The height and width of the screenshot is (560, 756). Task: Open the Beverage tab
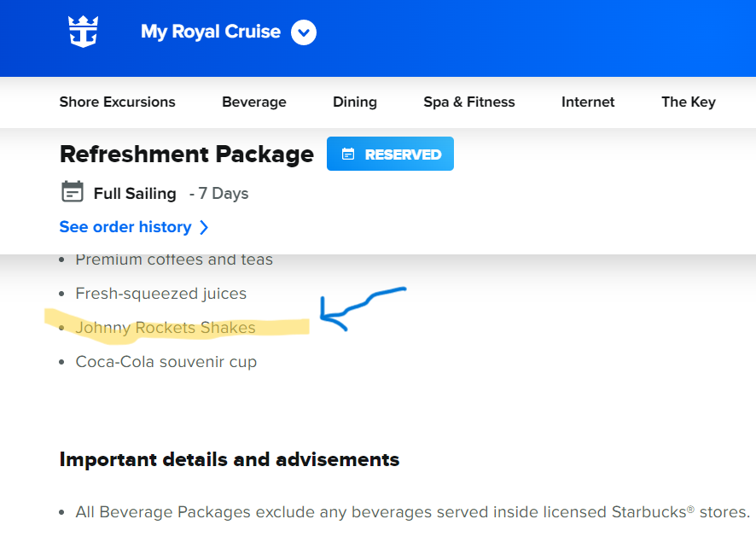[x=254, y=102]
